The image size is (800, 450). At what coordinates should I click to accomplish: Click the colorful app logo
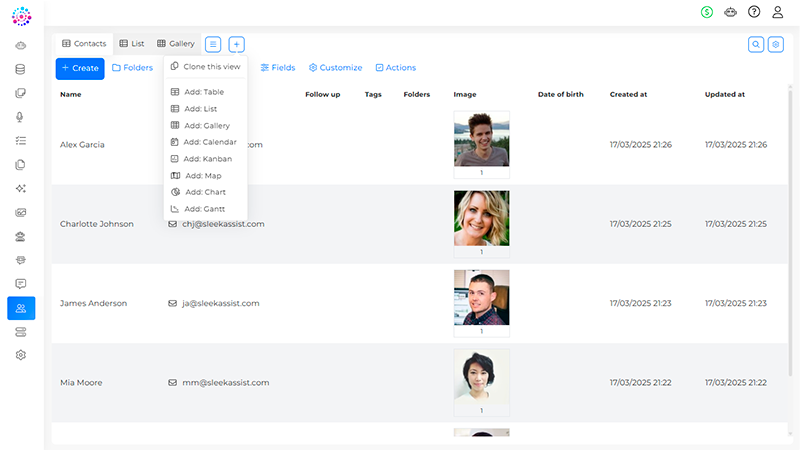pos(21,16)
